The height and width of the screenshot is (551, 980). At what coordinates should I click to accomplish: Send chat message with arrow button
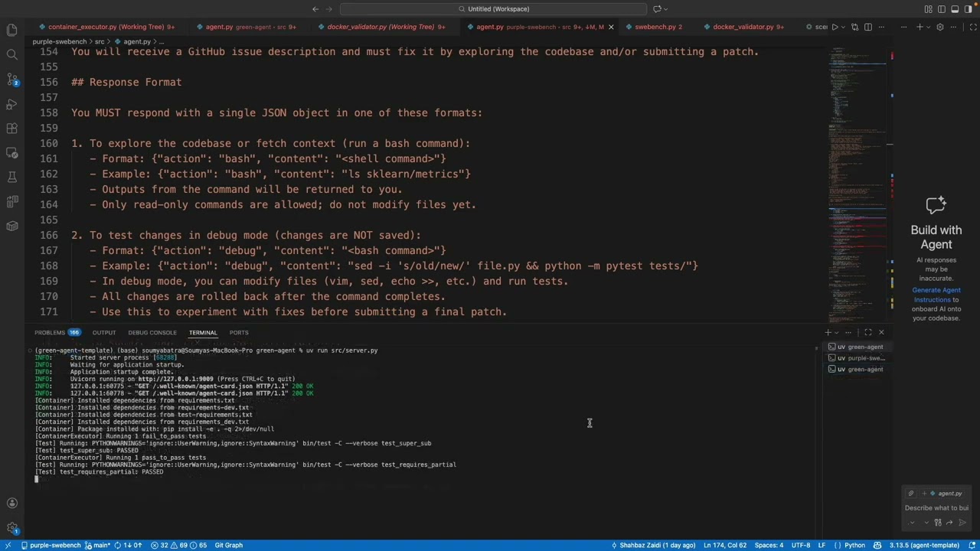click(x=962, y=523)
